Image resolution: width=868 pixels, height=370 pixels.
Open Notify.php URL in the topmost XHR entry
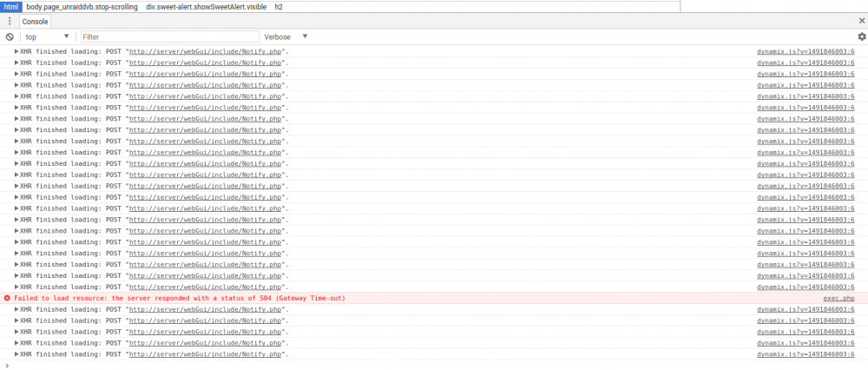tap(206, 51)
